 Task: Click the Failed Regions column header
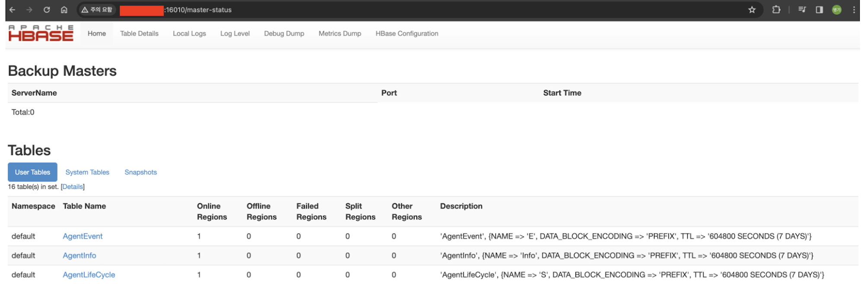tap(311, 211)
